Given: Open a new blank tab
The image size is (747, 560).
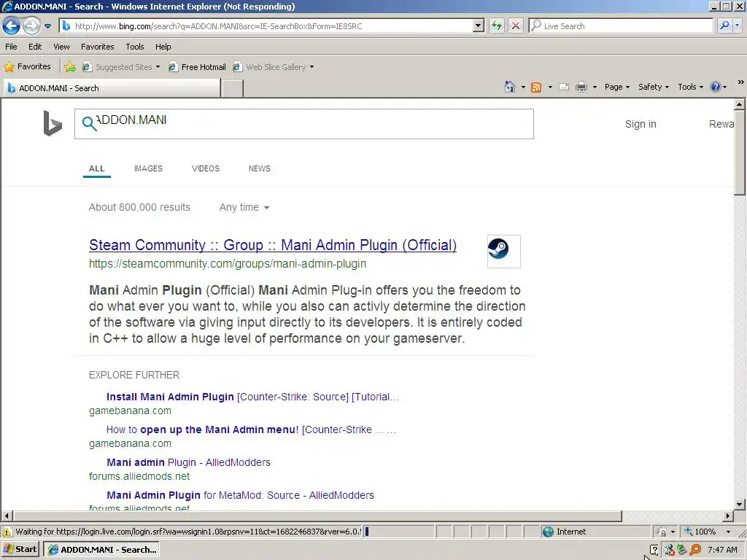Looking at the screenshot, I should coord(233,88).
